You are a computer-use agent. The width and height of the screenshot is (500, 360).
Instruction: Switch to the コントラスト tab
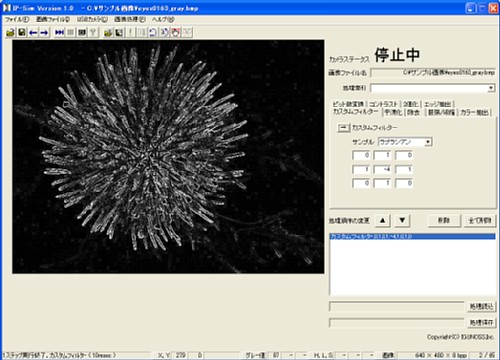coord(383,104)
